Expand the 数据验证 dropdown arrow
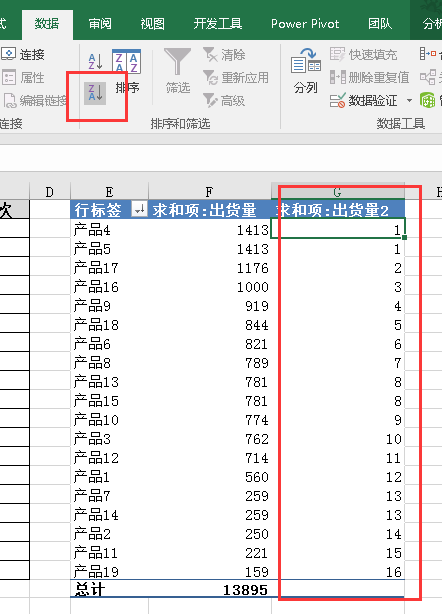 coord(410,101)
